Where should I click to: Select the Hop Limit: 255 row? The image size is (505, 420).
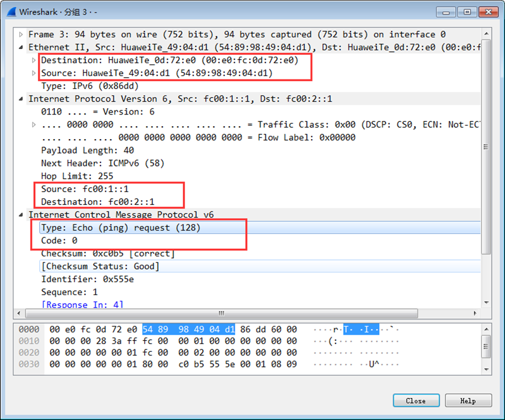(x=77, y=176)
